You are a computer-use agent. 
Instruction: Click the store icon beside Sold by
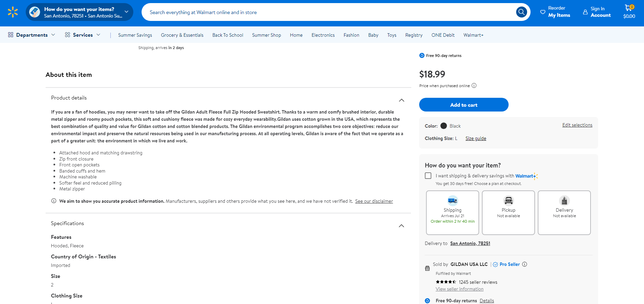point(427,268)
